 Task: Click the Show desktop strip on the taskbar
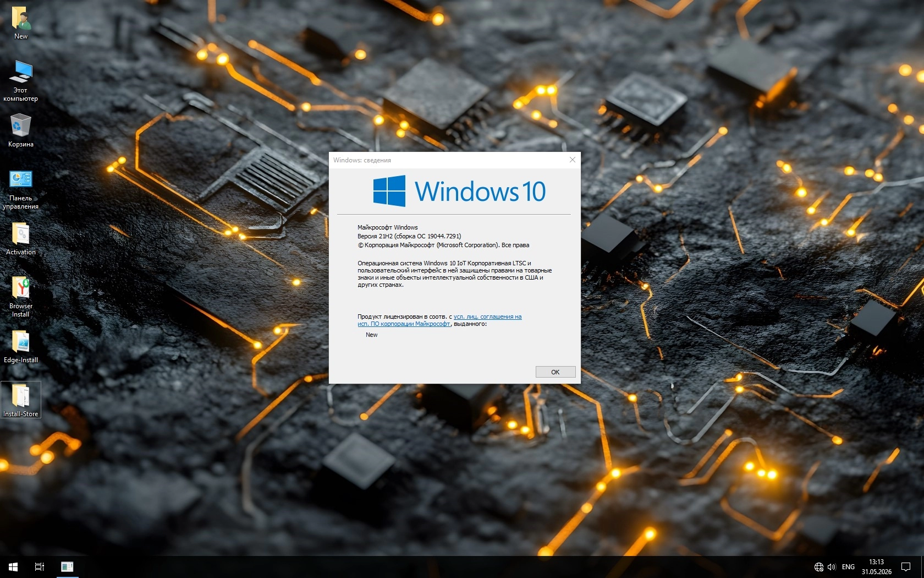pos(922,567)
